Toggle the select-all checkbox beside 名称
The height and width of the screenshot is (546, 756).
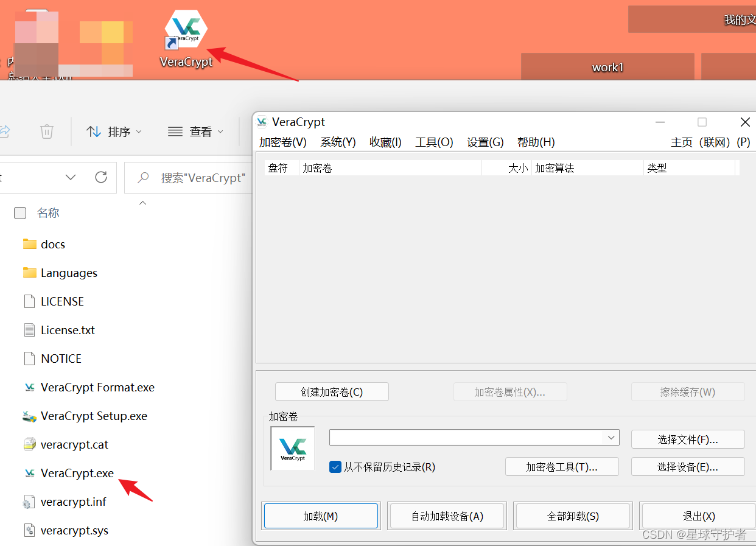(x=20, y=213)
